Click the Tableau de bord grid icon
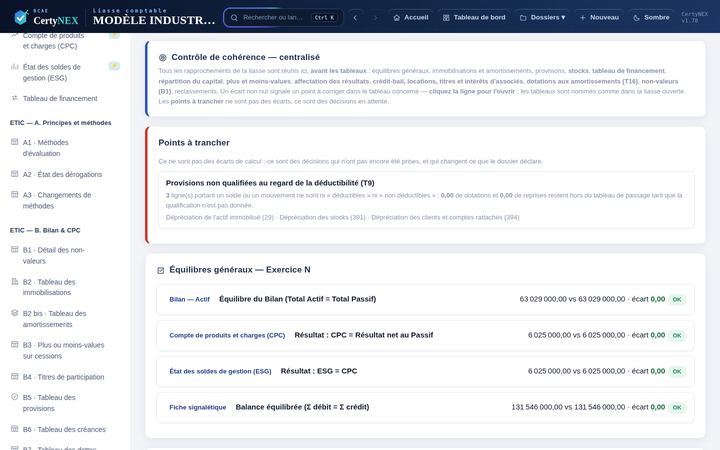720x450 pixels. [446, 17]
